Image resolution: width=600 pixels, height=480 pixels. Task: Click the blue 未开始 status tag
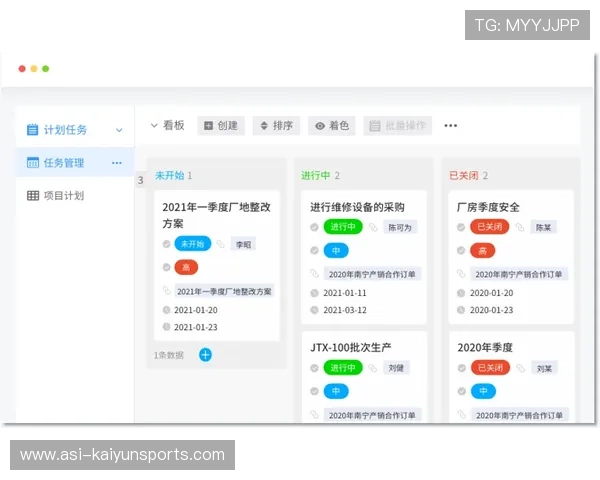[192, 244]
